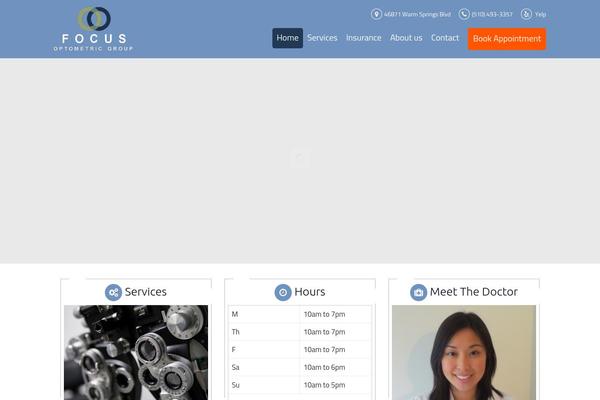Click the Yelp icon in header
Viewport: 600px width, 400px height.
click(526, 14)
